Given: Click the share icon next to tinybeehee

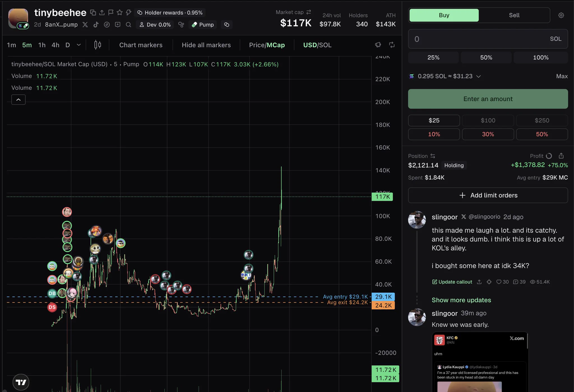Looking at the screenshot, I should (102, 13).
